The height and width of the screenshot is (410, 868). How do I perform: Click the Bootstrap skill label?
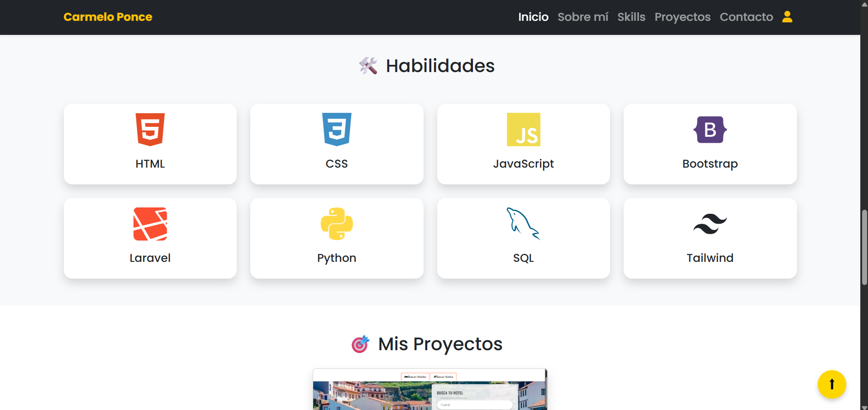710,164
